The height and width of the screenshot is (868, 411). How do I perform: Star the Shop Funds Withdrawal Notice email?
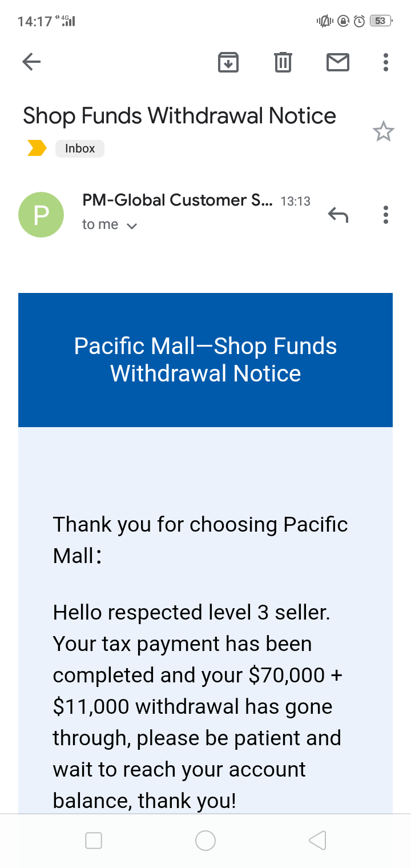pos(384,132)
